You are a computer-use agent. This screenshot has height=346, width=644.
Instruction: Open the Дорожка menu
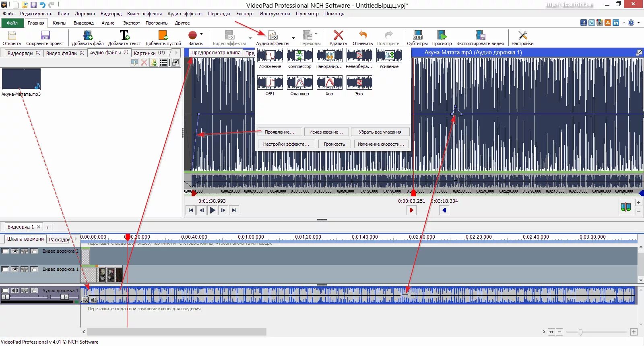pos(85,14)
